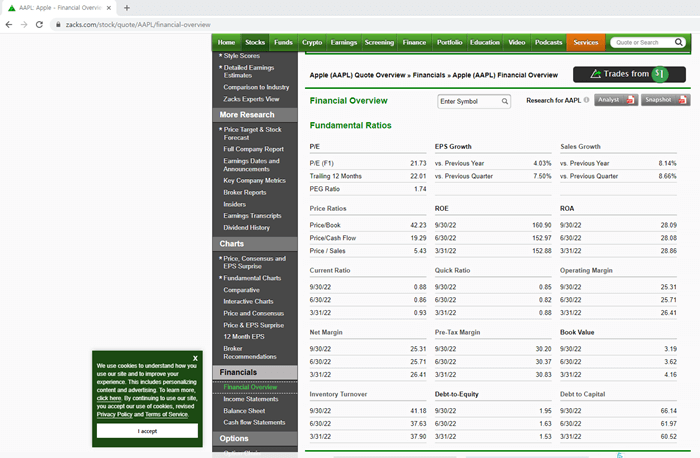This screenshot has height=458, width=700.
Task: Click the browser forward arrow
Action: (24, 25)
